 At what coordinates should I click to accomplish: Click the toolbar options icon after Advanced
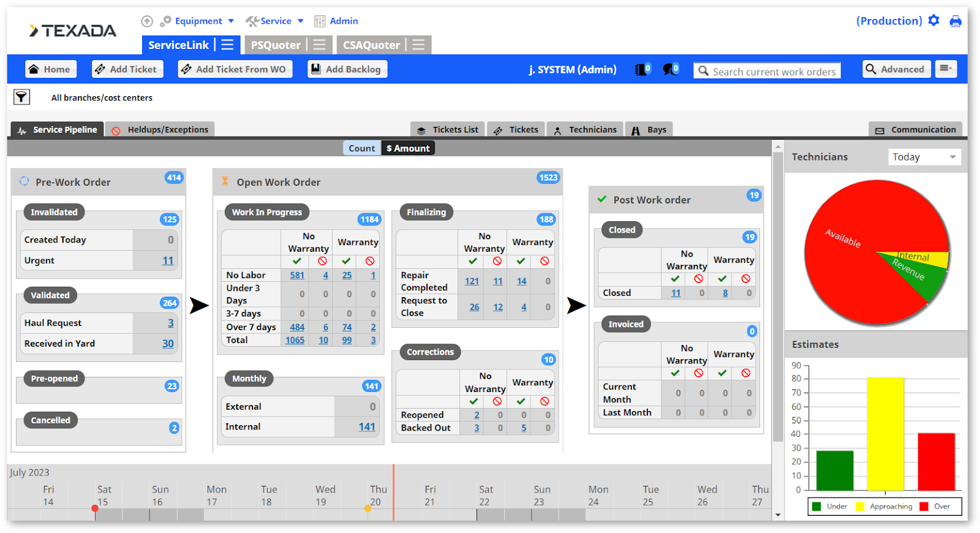click(946, 69)
